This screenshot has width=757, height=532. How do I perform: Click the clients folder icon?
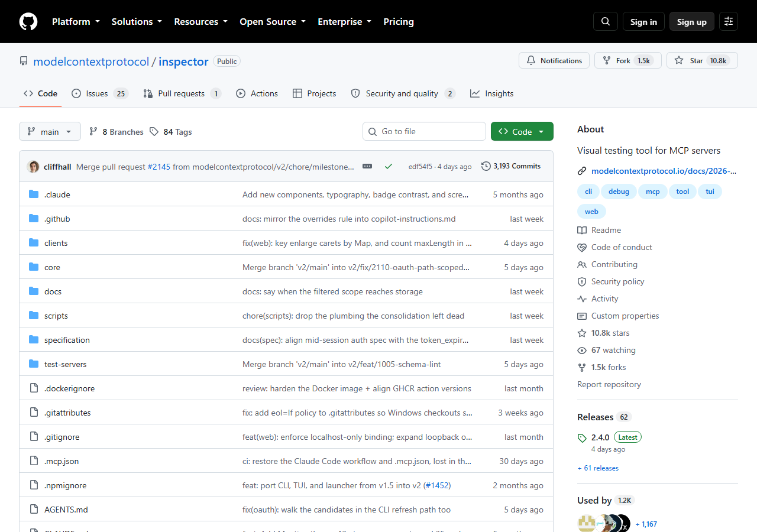(x=34, y=243)
